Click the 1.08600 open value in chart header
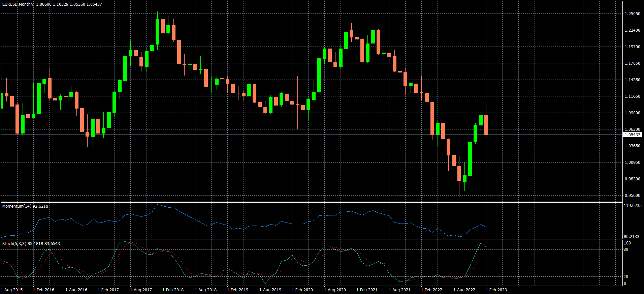The width and height of the screenshot is (644, 294). point(43,4)
